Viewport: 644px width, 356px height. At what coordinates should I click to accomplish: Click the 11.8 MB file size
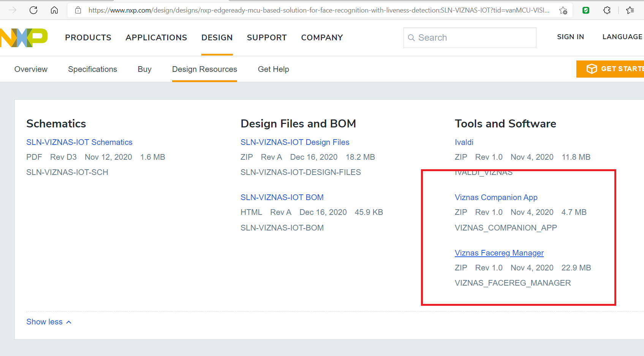pos(576,157)
